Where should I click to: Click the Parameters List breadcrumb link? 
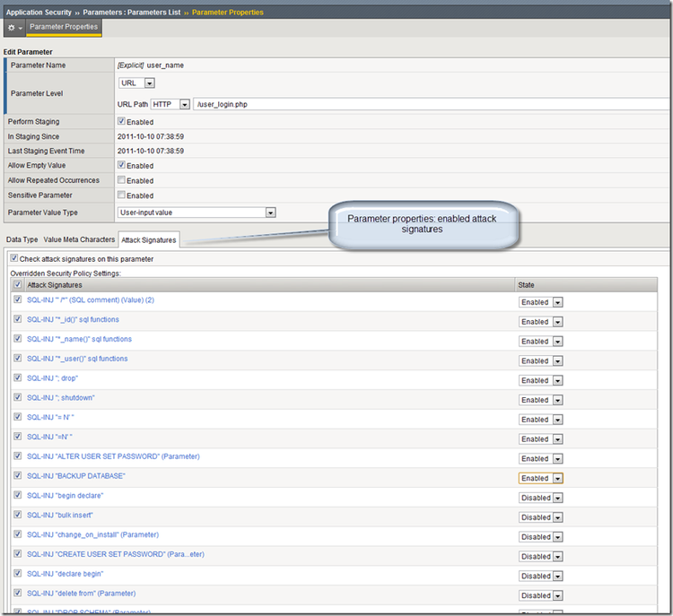click(x=144, y=12)
